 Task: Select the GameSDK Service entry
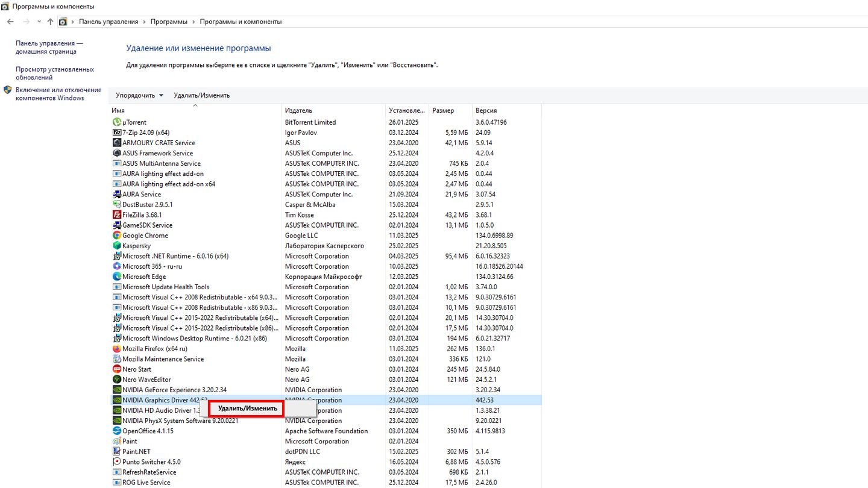point(325,225)
